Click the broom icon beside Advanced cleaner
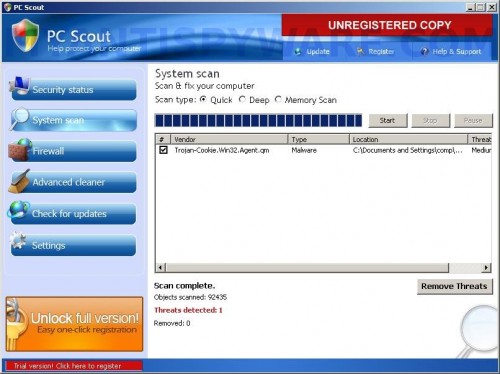Viewport: 500px width, 374px height. point(19,181)
